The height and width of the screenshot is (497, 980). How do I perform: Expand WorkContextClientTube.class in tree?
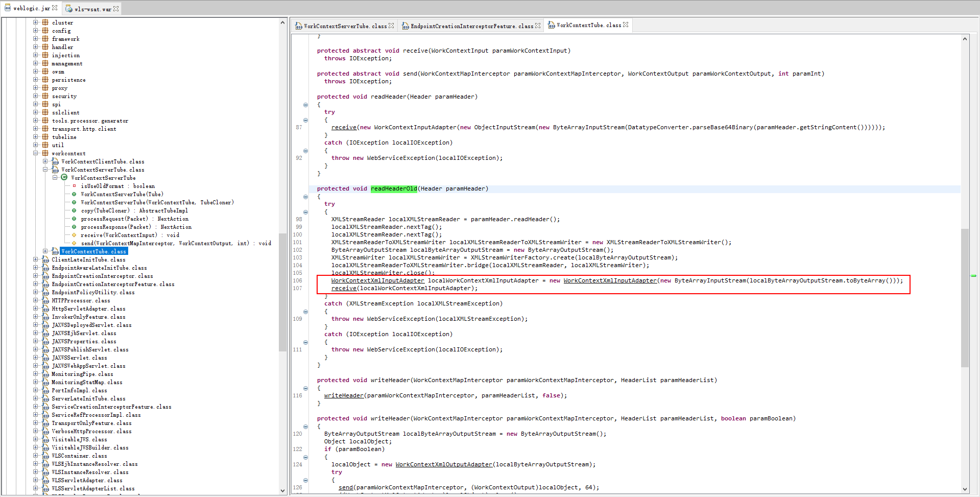point(45,161)
